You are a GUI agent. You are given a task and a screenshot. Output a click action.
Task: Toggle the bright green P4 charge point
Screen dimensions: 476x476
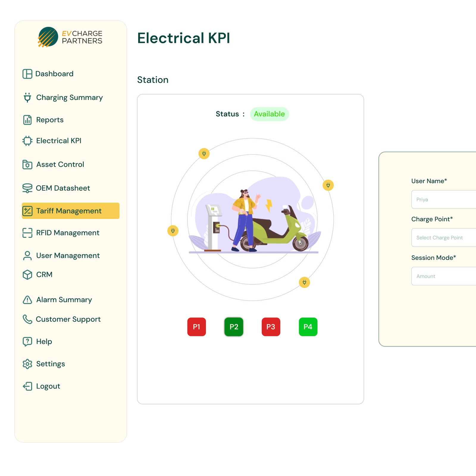tap(308, 327)
